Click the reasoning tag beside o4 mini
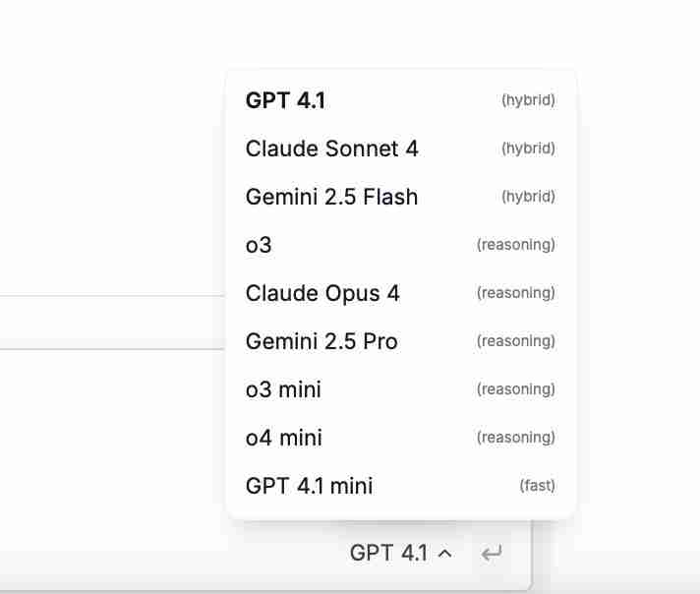Image resolution: width=700 pixels, height=594 pixels. (515, 438)
